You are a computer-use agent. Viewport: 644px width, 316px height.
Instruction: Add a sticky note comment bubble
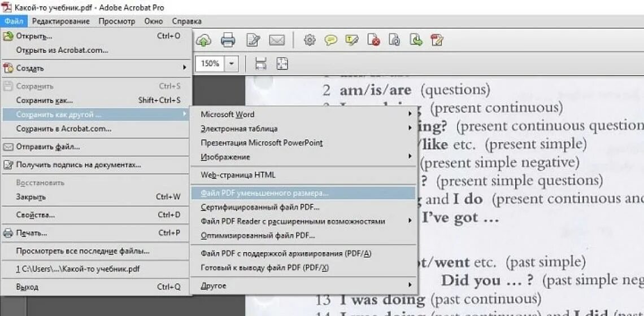(330, 40)
